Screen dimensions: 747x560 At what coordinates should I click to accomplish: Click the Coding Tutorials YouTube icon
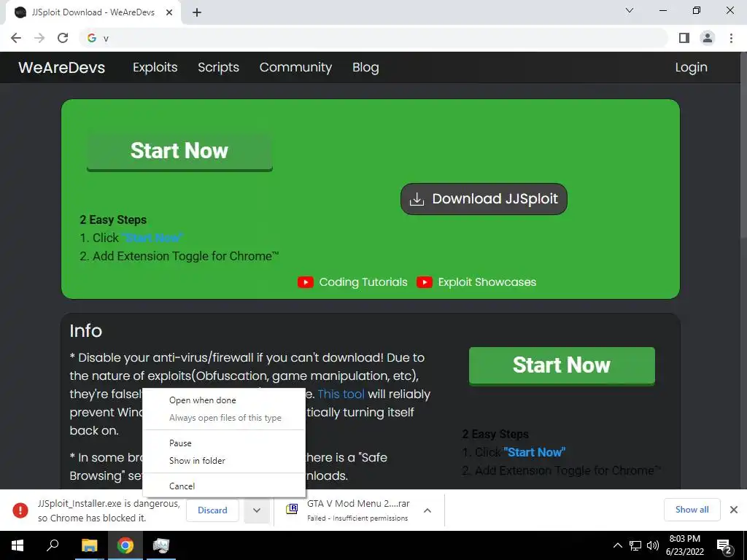coord(306,282)
